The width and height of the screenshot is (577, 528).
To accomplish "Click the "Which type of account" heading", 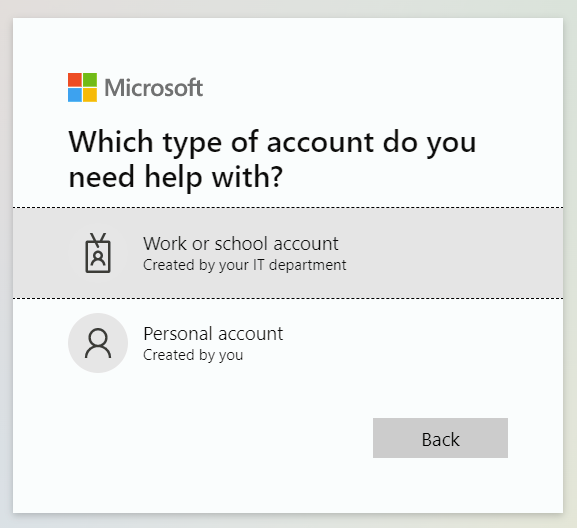I will [x=272, y=142].
